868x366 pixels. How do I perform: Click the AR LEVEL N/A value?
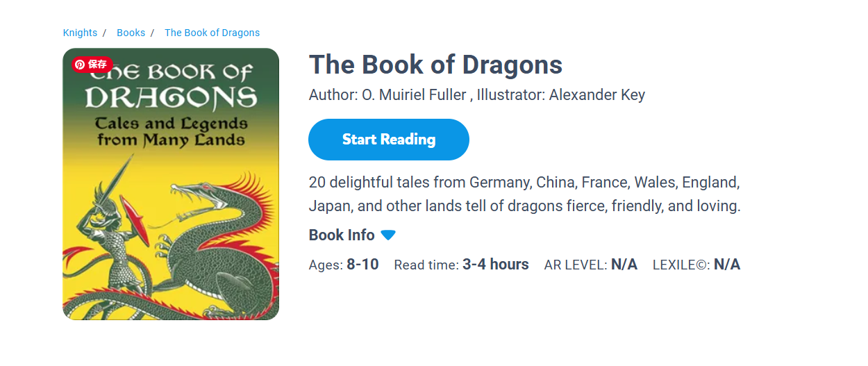(x=624, y=265)
